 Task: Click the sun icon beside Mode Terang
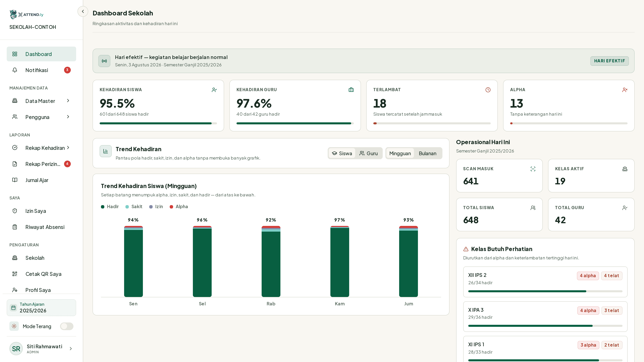point(14,326)
